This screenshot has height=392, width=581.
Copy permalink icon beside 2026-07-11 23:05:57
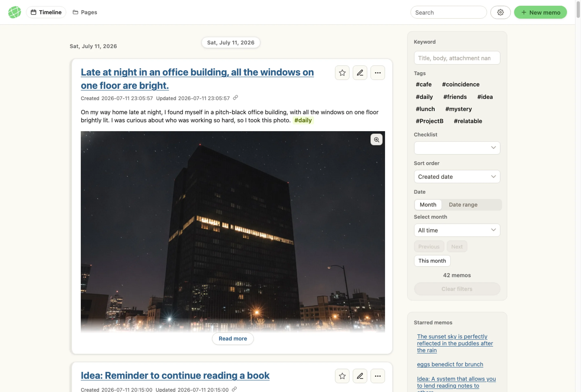[235, 98]
